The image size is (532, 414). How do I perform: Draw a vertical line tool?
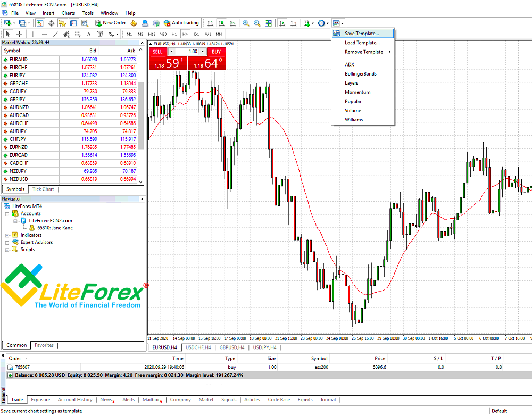tap(32, 34)
